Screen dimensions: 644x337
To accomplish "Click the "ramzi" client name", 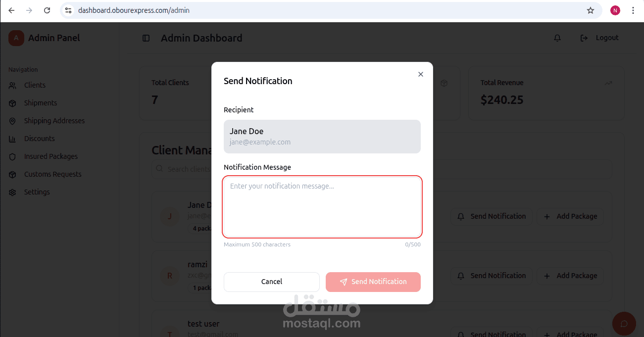I will (x=198, y=264).
